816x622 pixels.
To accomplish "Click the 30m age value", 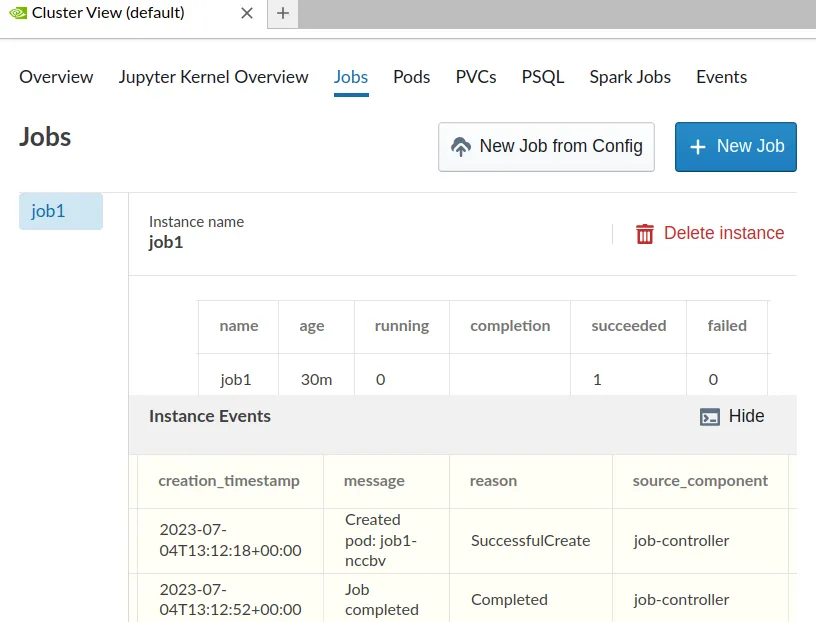I will click(316, 379).
